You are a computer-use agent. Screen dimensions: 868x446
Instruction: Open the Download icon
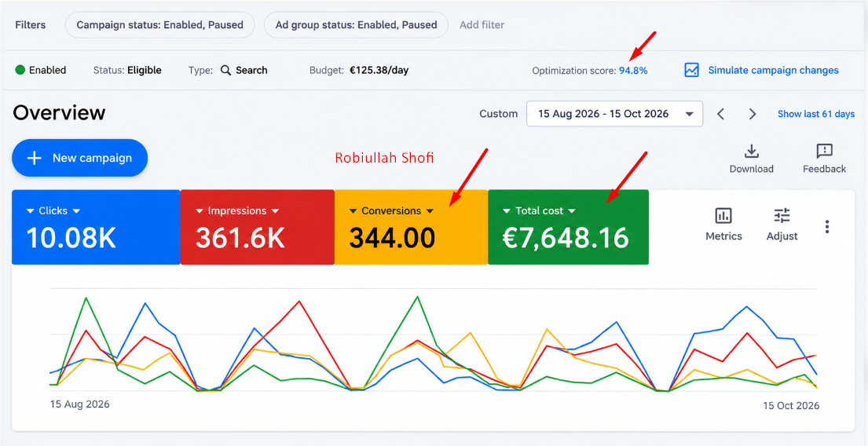click(x=751, y=151)
